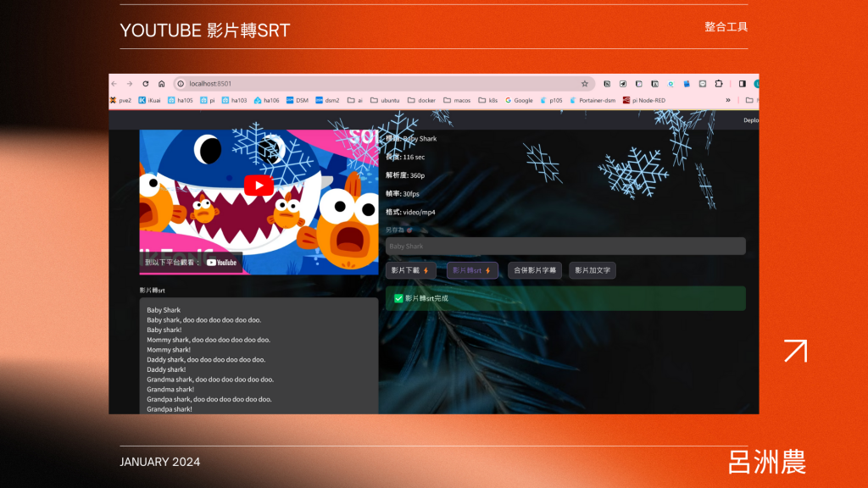Click the 影片下載 button
Screen dimensions: 868x488
coord(410,270)
